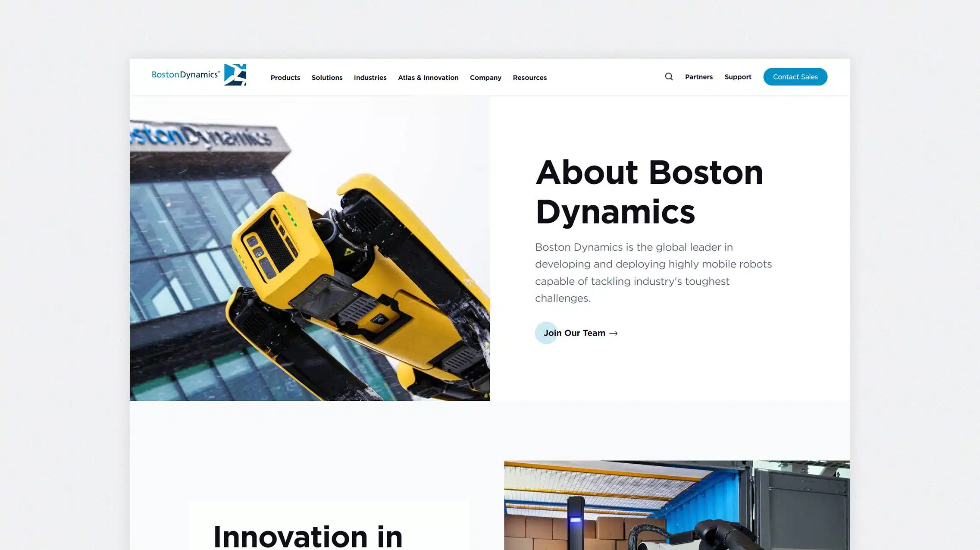Open the search magnifier icon
Image resolution: width=980 pixels, height=550 pixels.
[x=669, y=77]
